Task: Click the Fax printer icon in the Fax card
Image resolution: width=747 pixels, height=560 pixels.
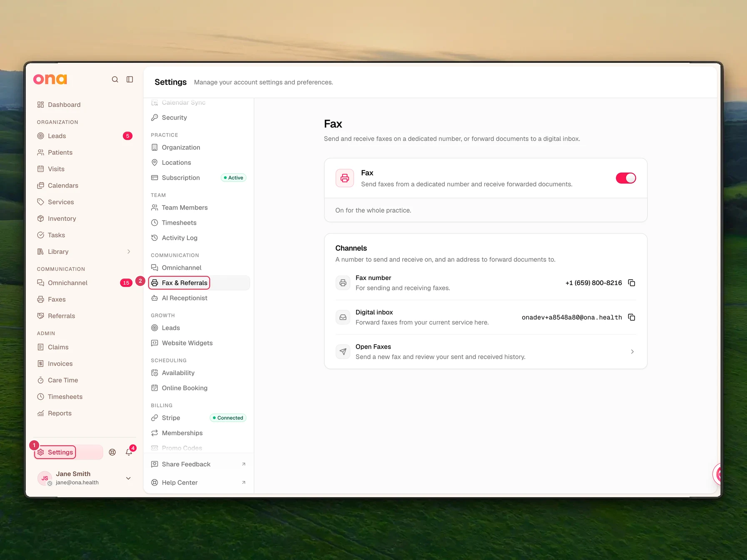Action: coord(345,178)
